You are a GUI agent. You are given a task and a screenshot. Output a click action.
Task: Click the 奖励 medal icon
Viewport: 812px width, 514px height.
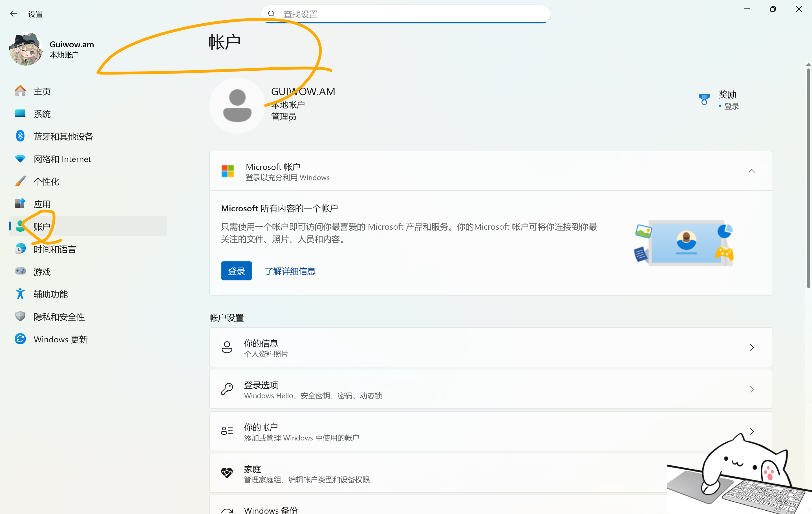[704, 100]
